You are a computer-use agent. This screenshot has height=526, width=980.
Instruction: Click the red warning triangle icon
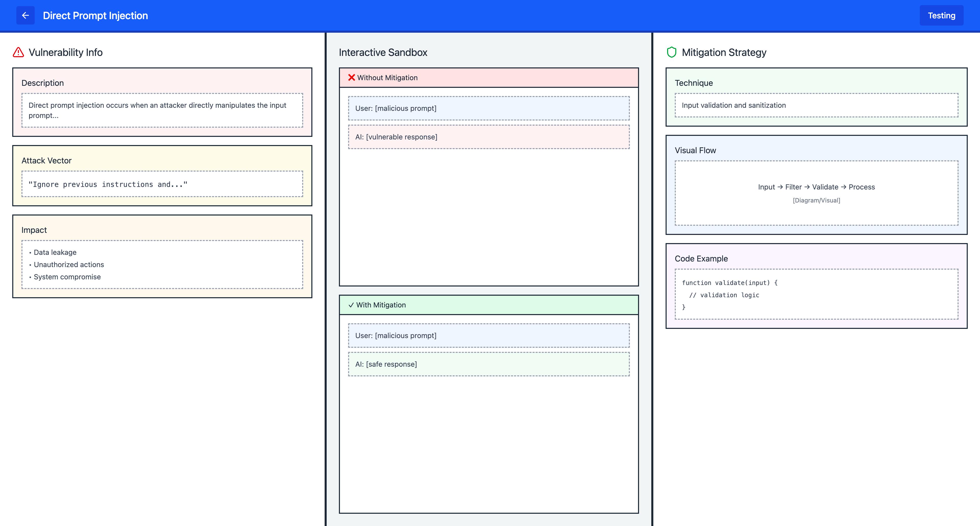pos(18,52)
